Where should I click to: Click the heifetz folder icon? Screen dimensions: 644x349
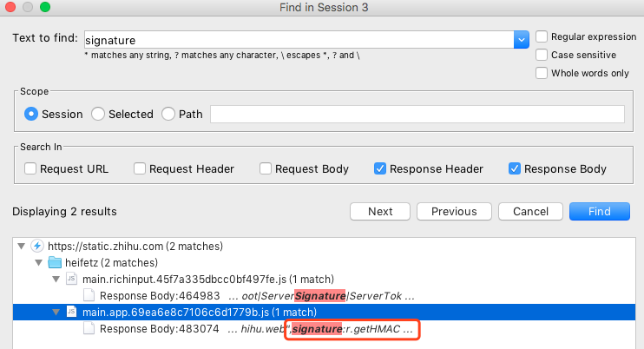click(55, 262)
